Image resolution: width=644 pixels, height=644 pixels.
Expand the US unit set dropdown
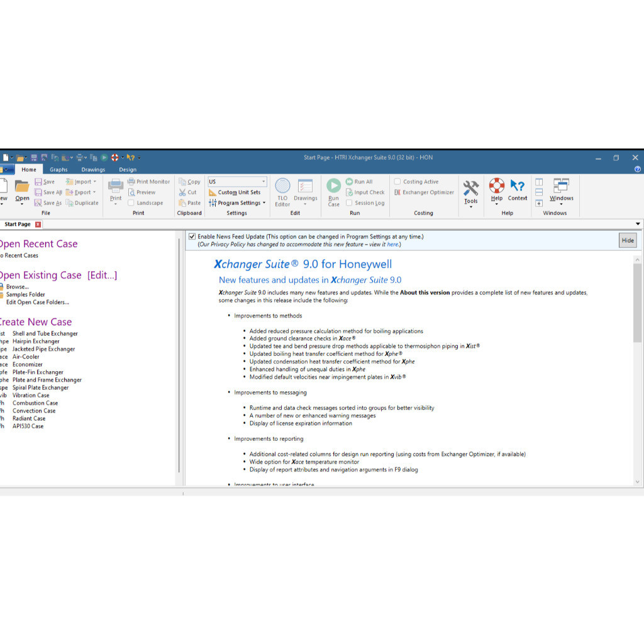point(264,182)
